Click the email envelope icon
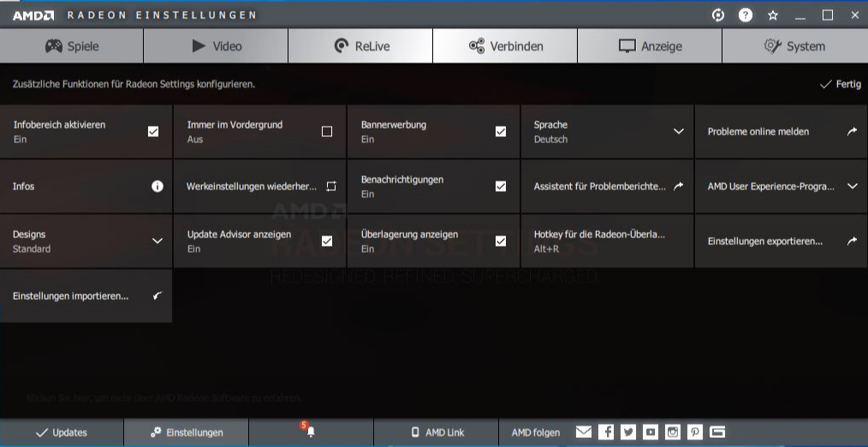Viewport: 868px width, 447px height. pyautogui.click(x=584, y=432)
